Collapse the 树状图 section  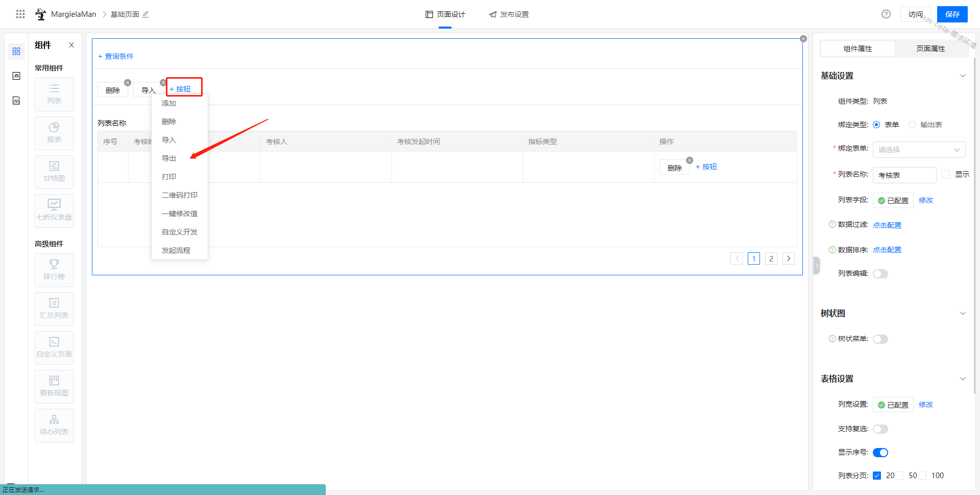[x=963, y=313]
